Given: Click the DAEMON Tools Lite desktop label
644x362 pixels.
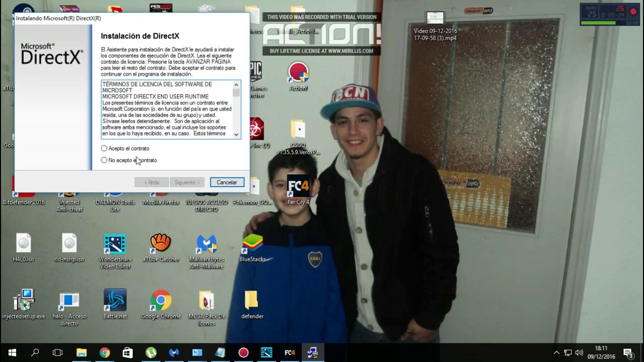Looking at the screenshot, I should point(115,206).
